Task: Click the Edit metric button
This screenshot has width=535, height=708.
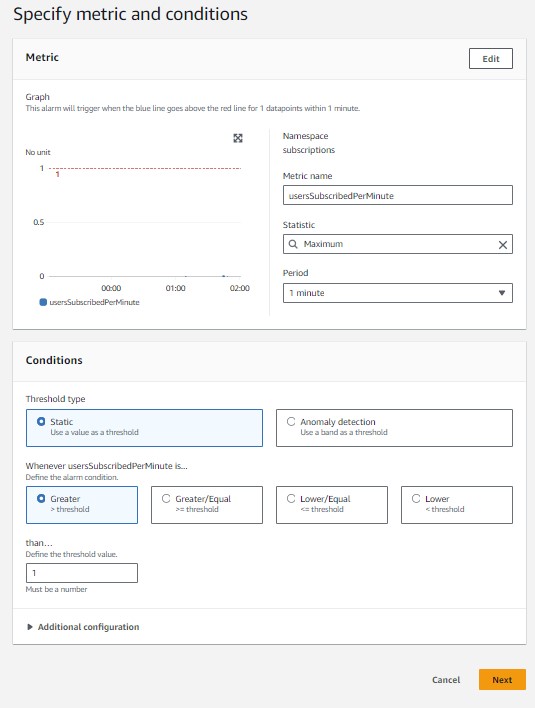Action: tap(491, 59)
